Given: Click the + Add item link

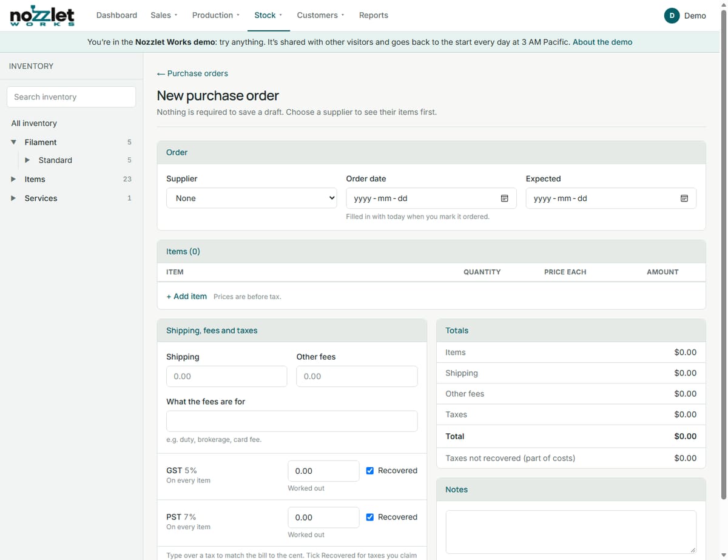Looking at the screenshot, I should coord(186,296).
